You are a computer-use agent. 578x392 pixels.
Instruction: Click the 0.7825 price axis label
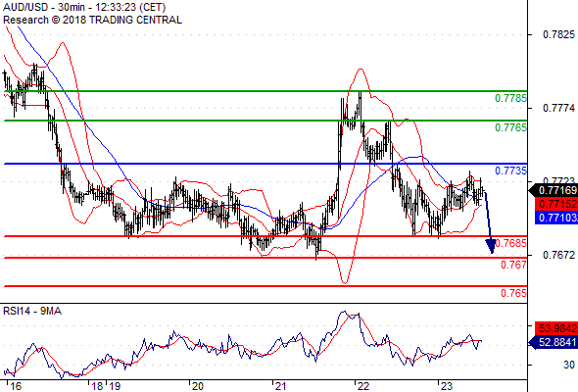[558, 34]
